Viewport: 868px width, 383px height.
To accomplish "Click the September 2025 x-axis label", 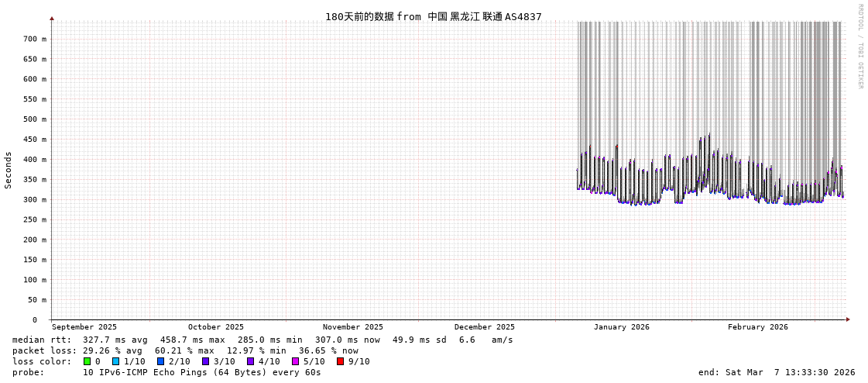I will (x=84, y=327).
